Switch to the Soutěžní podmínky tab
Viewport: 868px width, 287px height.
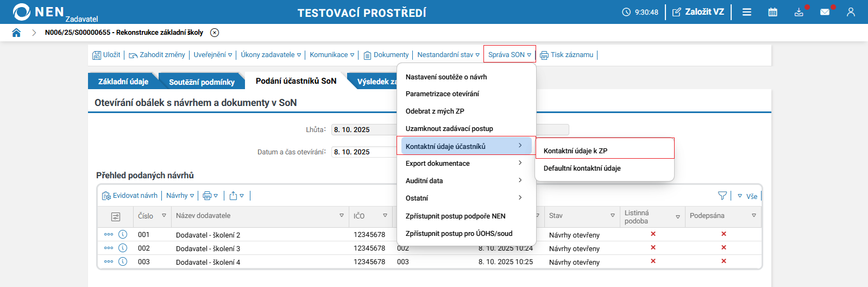(202, 82)
